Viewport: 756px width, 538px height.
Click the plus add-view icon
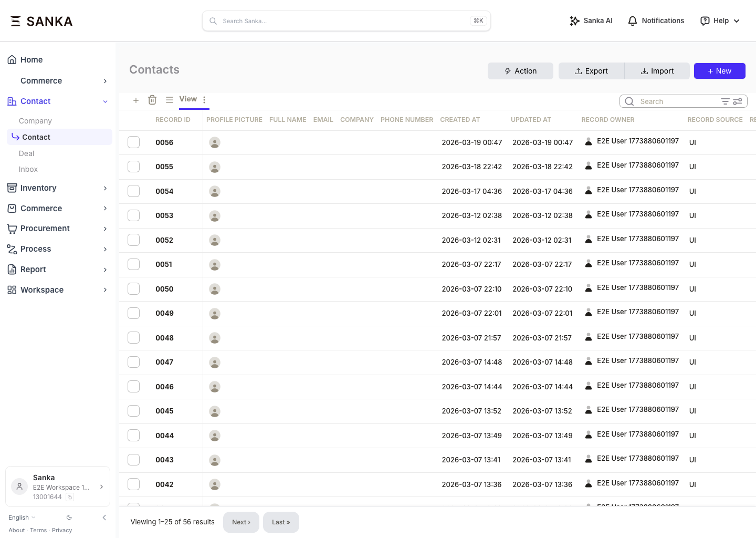pyautogui.click(x=136, y=100)
